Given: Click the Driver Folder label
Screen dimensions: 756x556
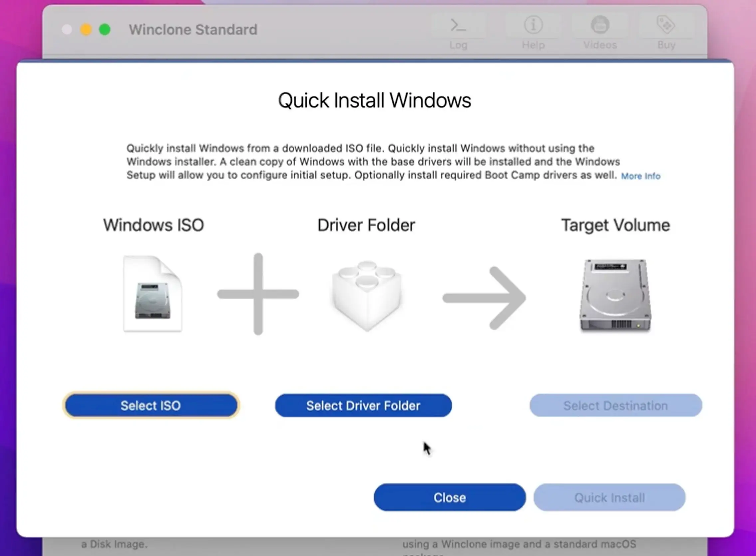Looking at the screenshot, I should (x=366, y=225).
